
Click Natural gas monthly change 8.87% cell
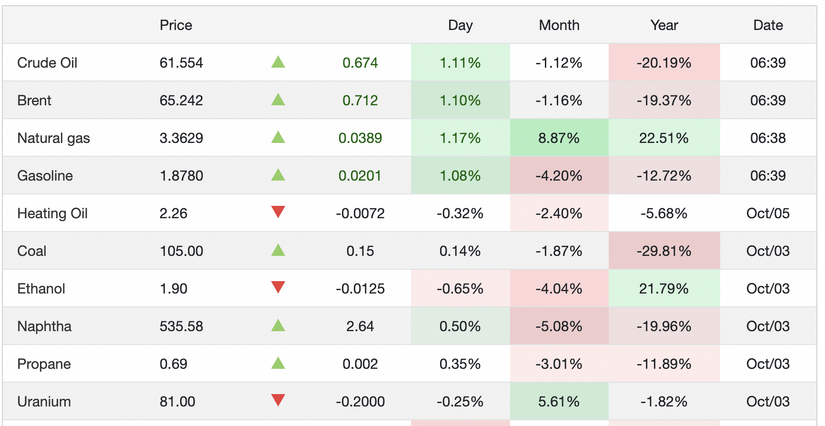click(x=559, y=138)
